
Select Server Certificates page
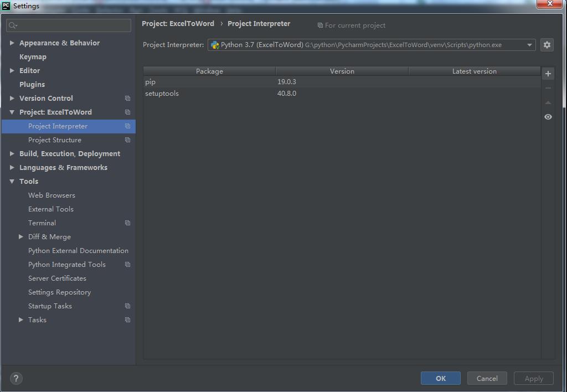pos(57,278)
